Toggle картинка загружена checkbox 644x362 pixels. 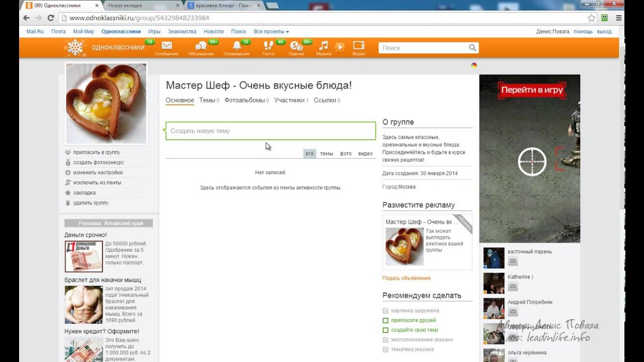385,311
